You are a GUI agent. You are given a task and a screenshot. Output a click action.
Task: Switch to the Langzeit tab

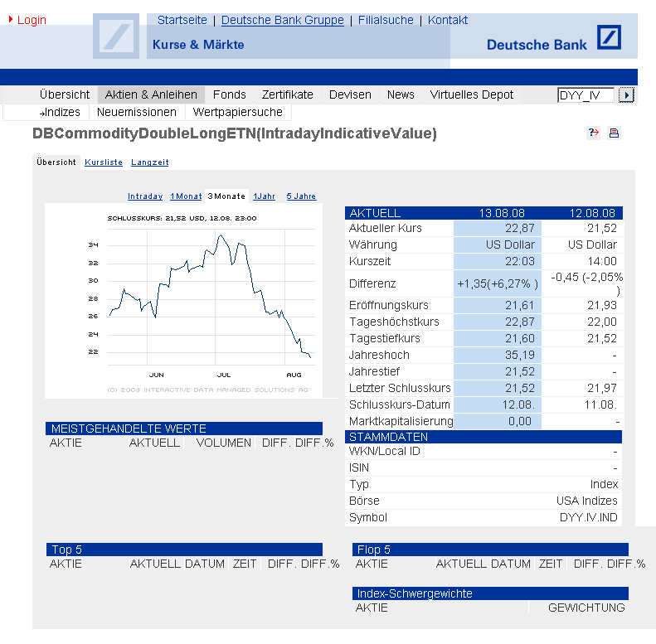150,162
